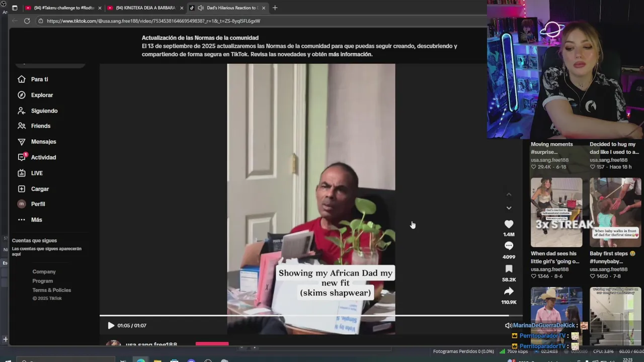The height and width of the screenshot is (362, 644).
Task: Open Microsoft Store from the taskbar
Action: coord(174,360)
